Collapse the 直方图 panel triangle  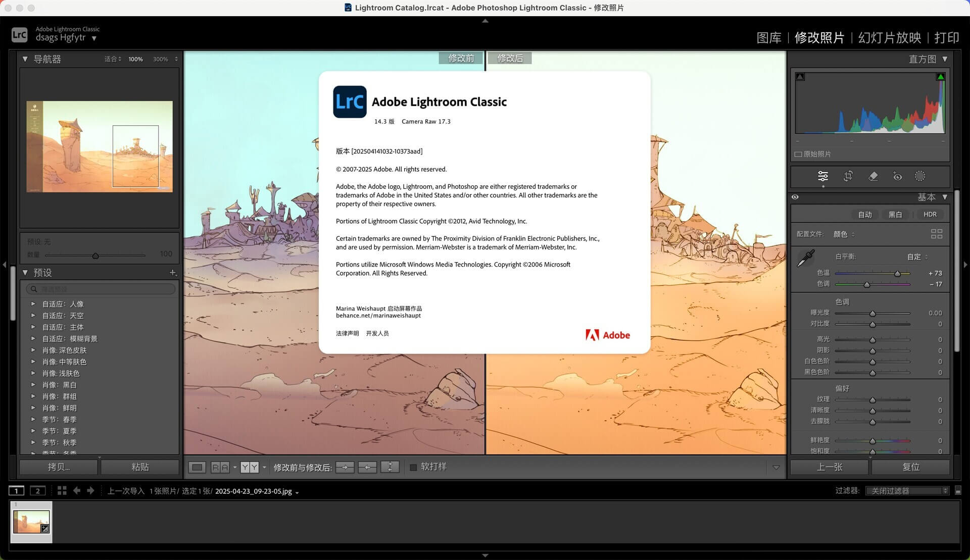coord(945,59)
